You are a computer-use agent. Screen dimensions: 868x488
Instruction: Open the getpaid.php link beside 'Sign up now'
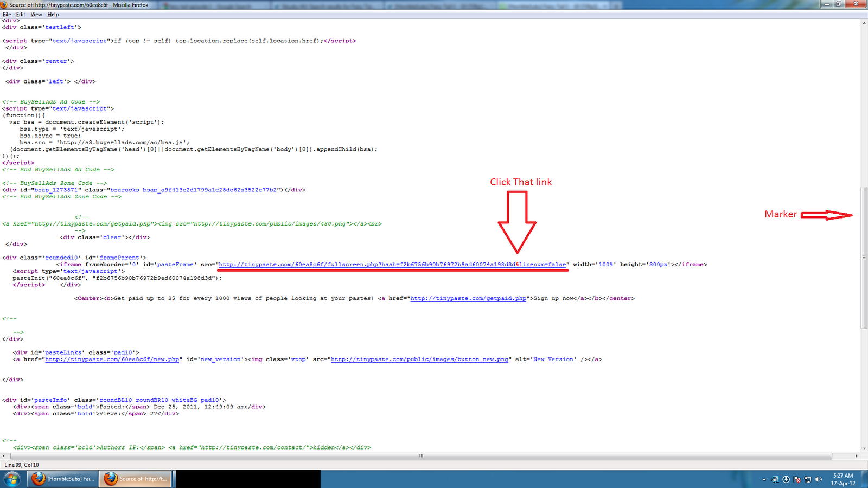pos(468,298)
